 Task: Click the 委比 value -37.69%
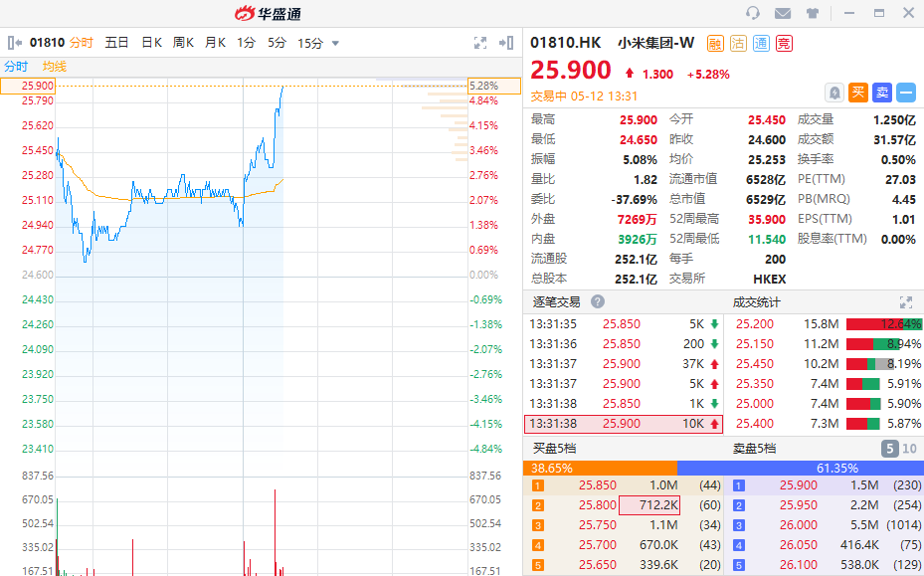click(x=635, y=199)
